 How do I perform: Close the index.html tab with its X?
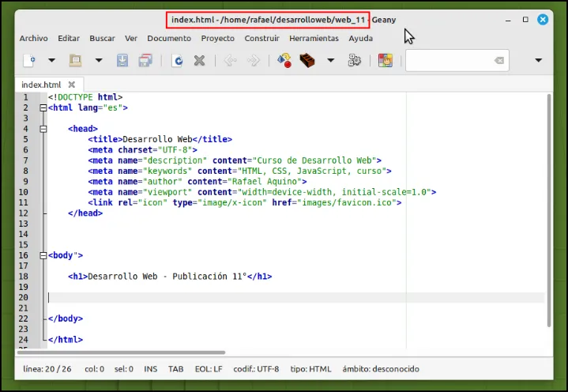coord(72,85)
